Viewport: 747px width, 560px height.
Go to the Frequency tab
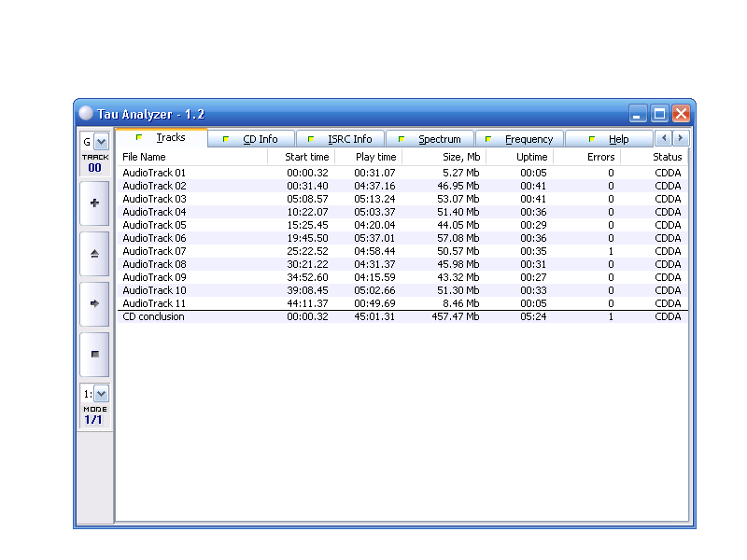point(520,139)
